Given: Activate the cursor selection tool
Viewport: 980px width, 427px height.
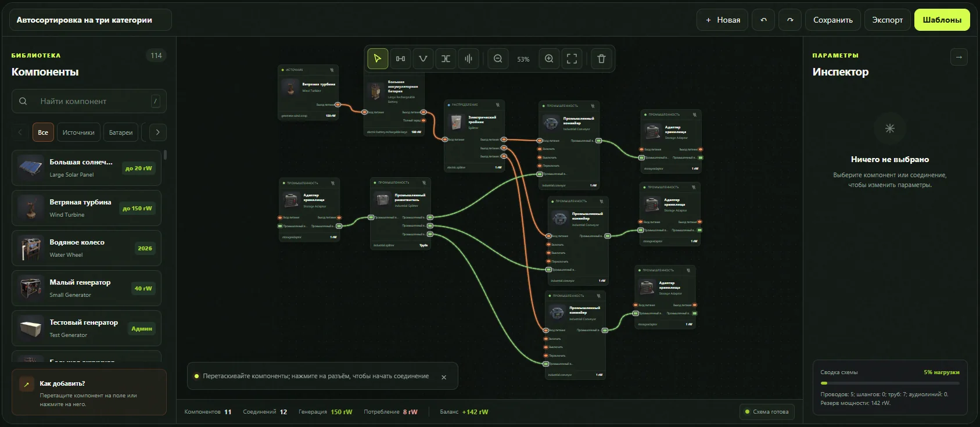Looking at the screenshot, I should click(378, 59).
